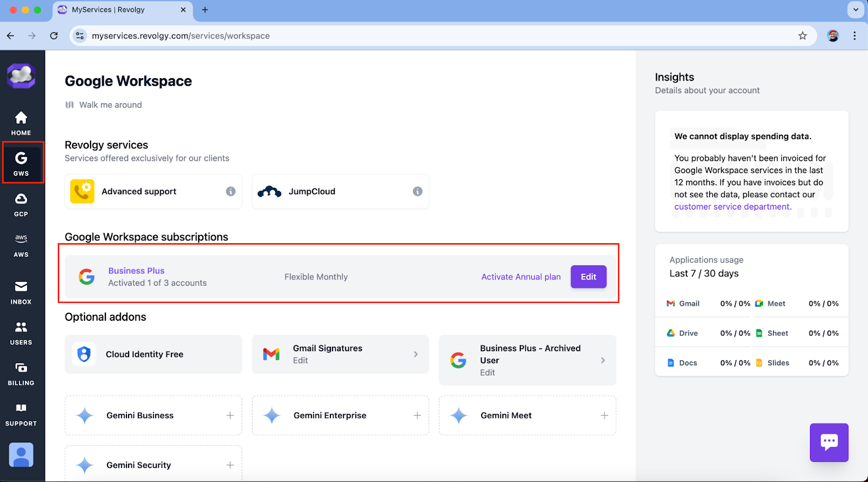868x482 pixels.
Task: Click Gemini Enterprise sparkle icon
Action: [x=272, y=415]
